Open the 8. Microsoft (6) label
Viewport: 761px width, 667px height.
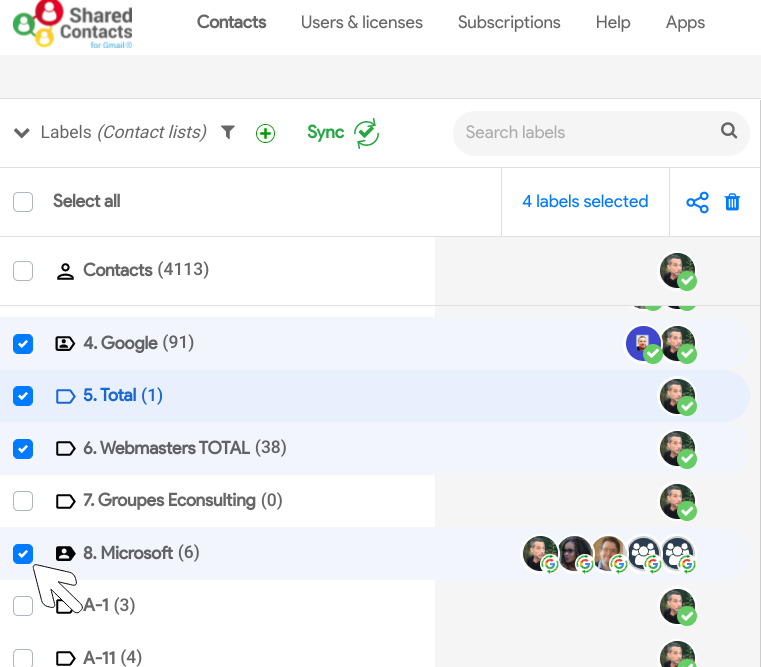click(x=141, y=552)
